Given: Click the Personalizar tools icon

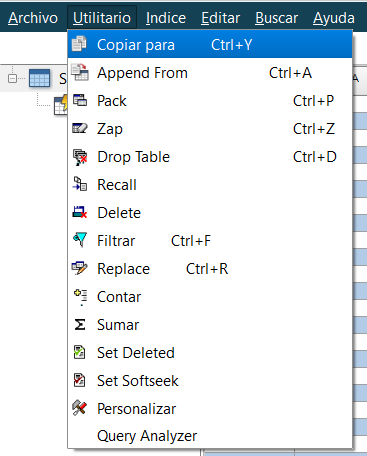Looking at the screenshot, I should coord(80,408).
